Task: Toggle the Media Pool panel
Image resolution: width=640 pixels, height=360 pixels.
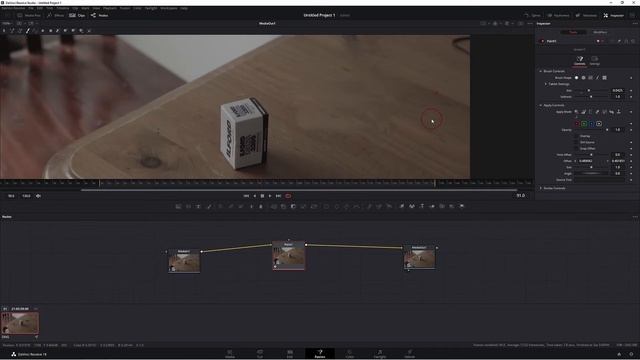Action: [29, 16]
